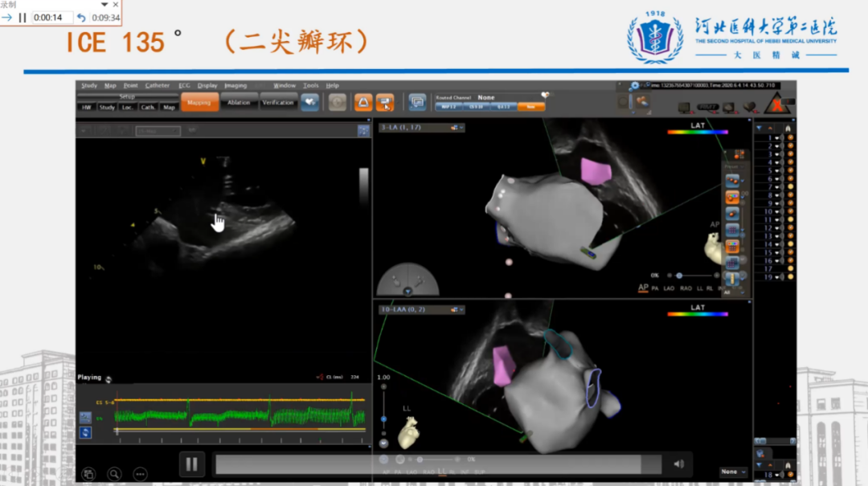Open the Imaging menu
The image size is (868, 486).
(235, 85)
